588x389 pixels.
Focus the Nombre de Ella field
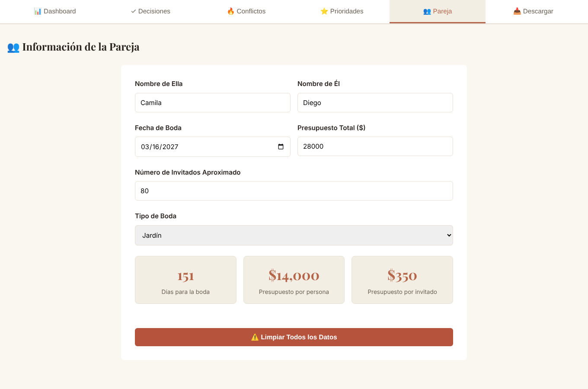213,102
